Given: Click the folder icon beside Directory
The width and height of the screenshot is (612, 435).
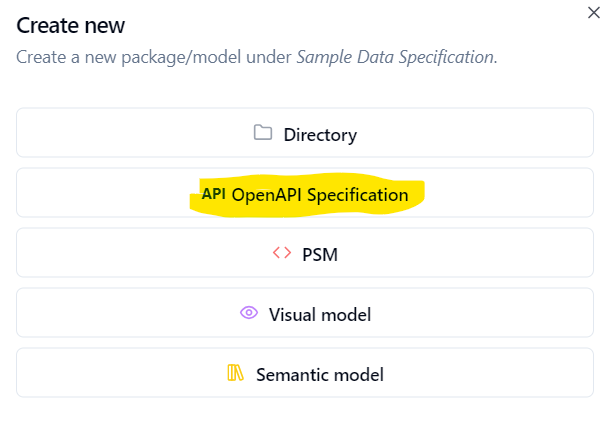Looking at the screenshot, I should coord(263,133).
